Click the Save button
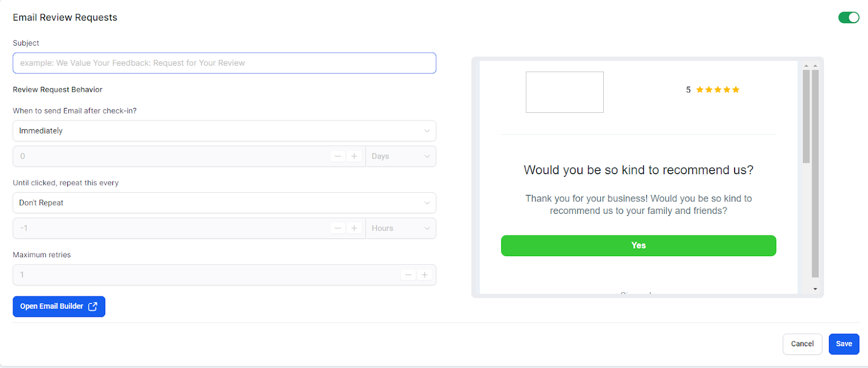Image resolution: width=868 pixels, height=368 pixels. point(844,344)
